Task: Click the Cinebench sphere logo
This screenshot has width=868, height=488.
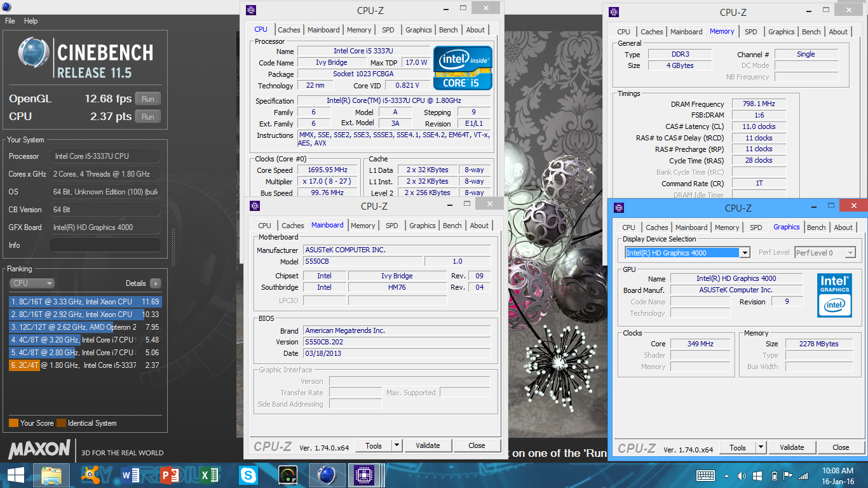Action: point(34,54)
